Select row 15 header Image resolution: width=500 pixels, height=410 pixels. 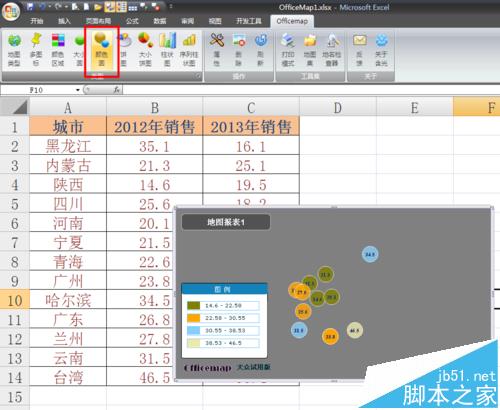(15, 397)
